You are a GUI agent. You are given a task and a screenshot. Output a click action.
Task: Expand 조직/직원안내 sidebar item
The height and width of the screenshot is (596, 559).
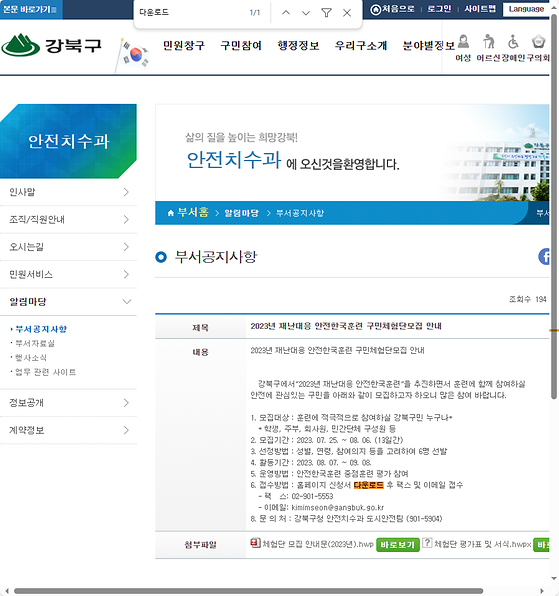click(68, 219)
